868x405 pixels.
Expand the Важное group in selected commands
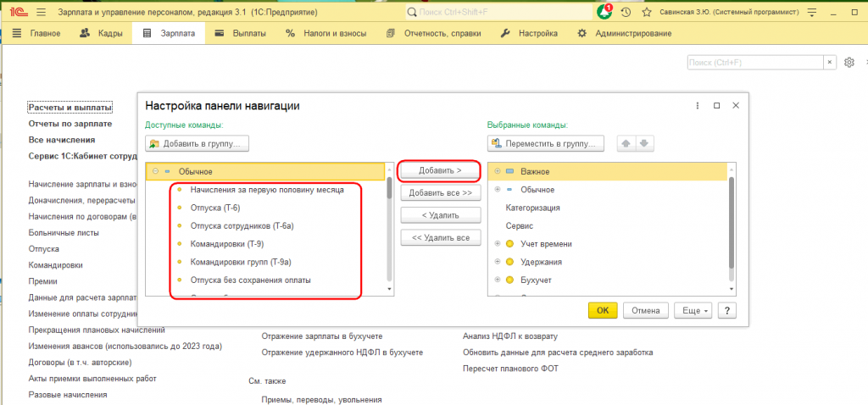497,171
